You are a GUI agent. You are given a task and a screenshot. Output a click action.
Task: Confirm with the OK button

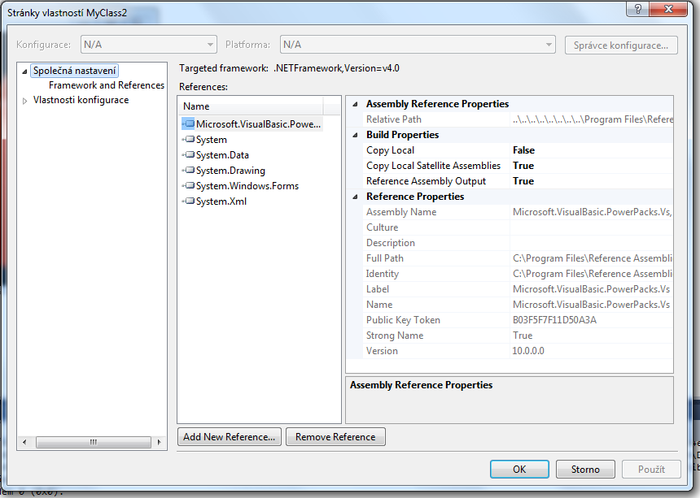tap(519, 469)
